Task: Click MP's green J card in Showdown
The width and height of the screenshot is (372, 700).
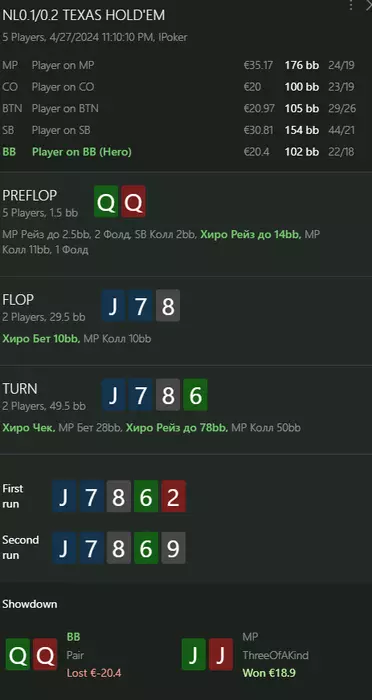Action: coord(193,654)
